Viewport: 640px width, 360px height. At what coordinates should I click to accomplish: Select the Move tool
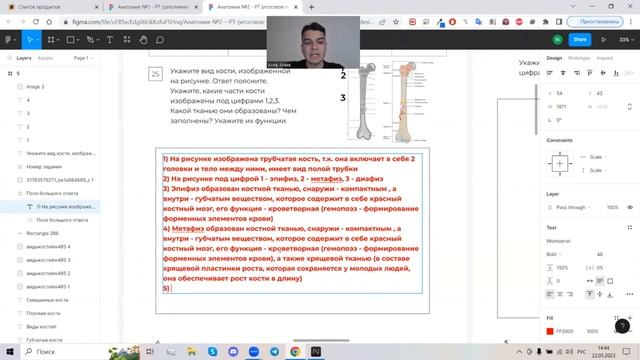pos(29,40)
